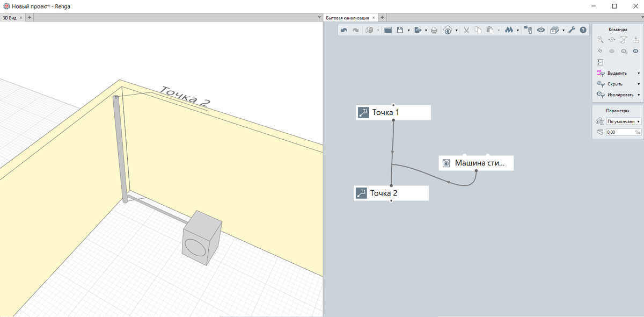Select the Точка 1 node in the diagram
The height and width of the screenshot is (317, 644).
[x=393, y=112]
